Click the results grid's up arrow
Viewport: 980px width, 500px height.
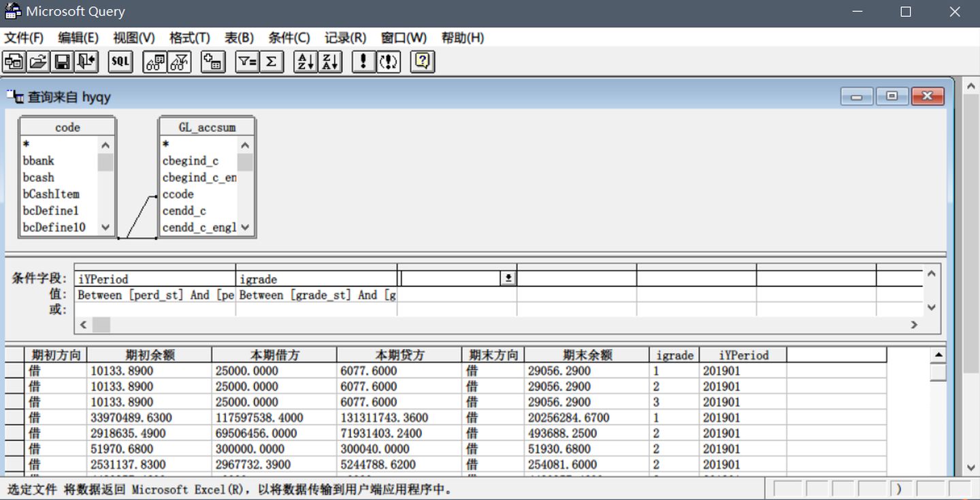tap(938, 354)
